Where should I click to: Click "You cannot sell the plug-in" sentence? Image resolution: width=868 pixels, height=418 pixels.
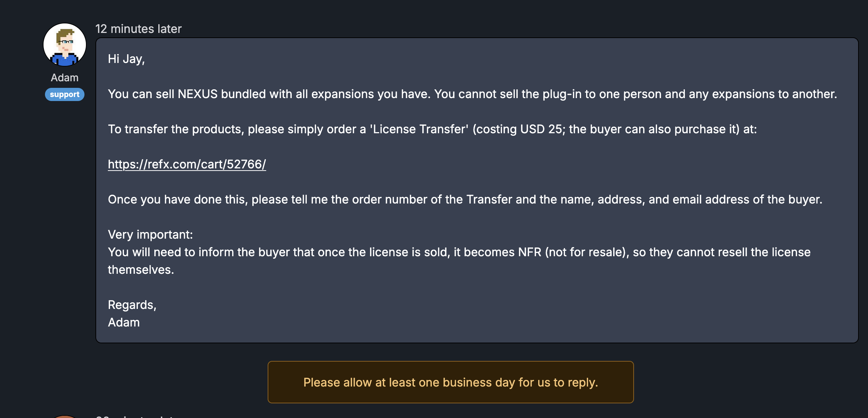point(635,94)
